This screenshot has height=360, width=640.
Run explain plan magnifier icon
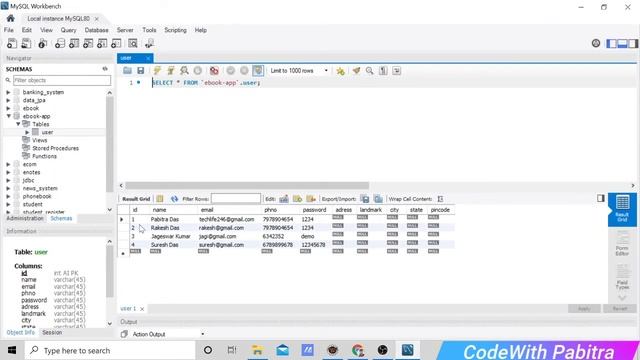pyautogui.click(x=184, y=71)
